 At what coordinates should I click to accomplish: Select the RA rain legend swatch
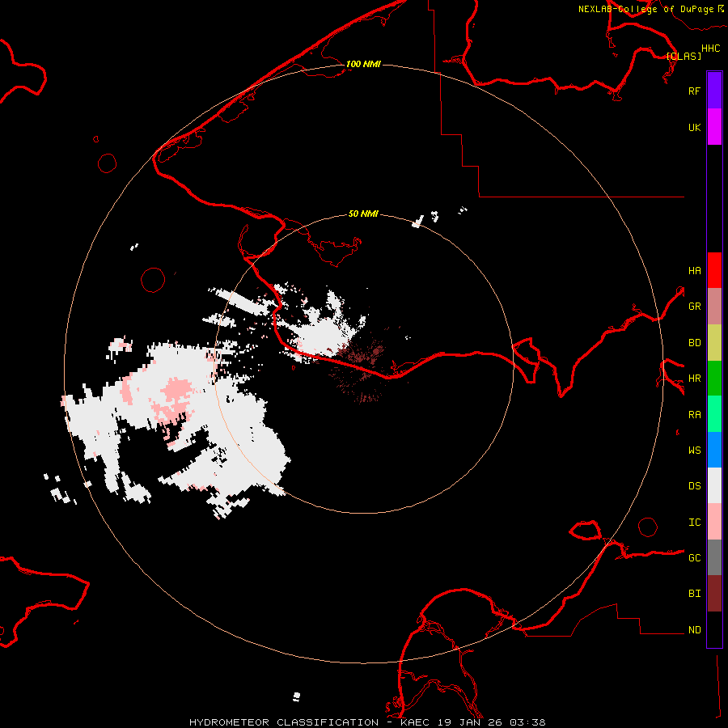pyautogui.click(x=714, y=414)
